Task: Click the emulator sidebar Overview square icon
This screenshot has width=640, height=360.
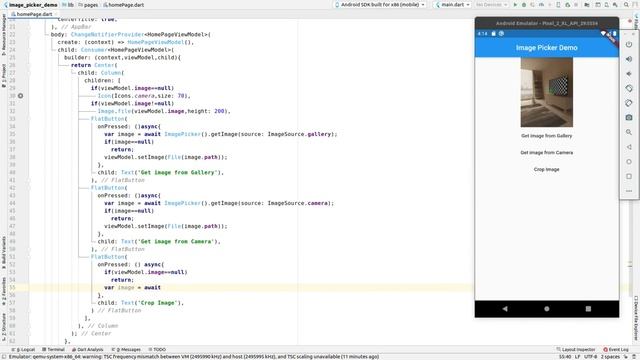Action: [629, 176]
